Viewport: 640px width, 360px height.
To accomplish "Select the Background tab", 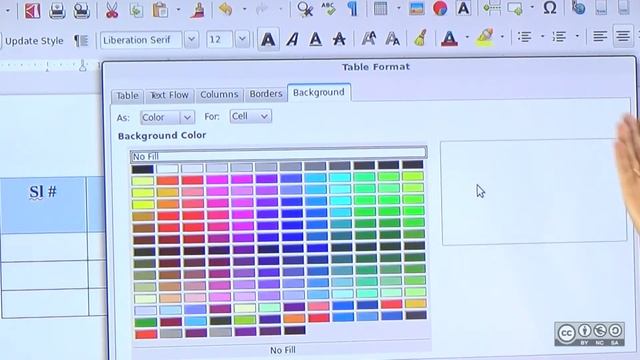I will 319,92.
